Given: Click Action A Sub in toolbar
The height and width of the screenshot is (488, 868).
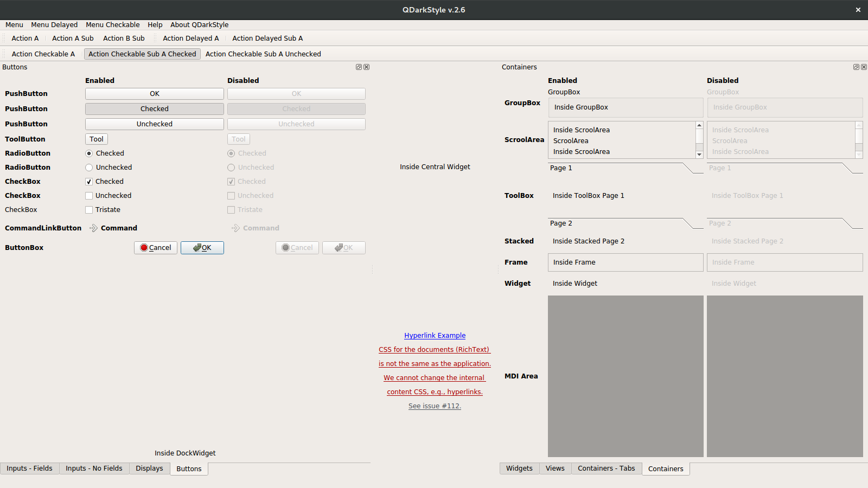Looking at the screenshot, I should click(73, 38).
